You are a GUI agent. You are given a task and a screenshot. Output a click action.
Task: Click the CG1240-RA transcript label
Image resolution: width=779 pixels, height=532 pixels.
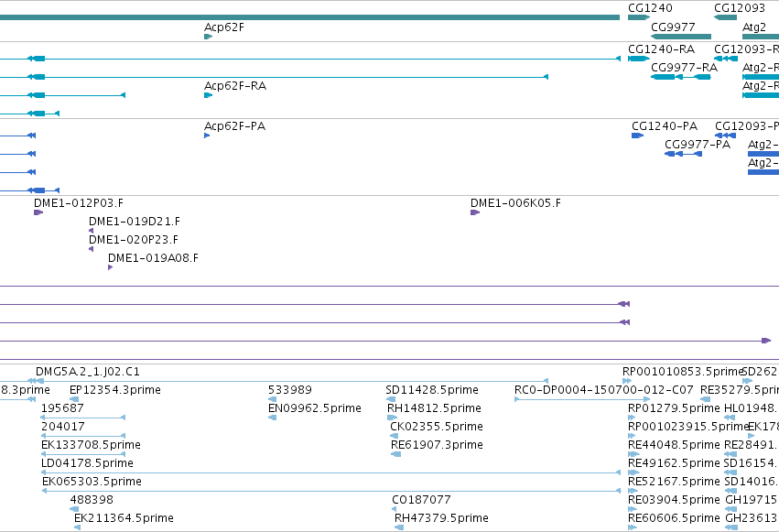pos(661,49)
